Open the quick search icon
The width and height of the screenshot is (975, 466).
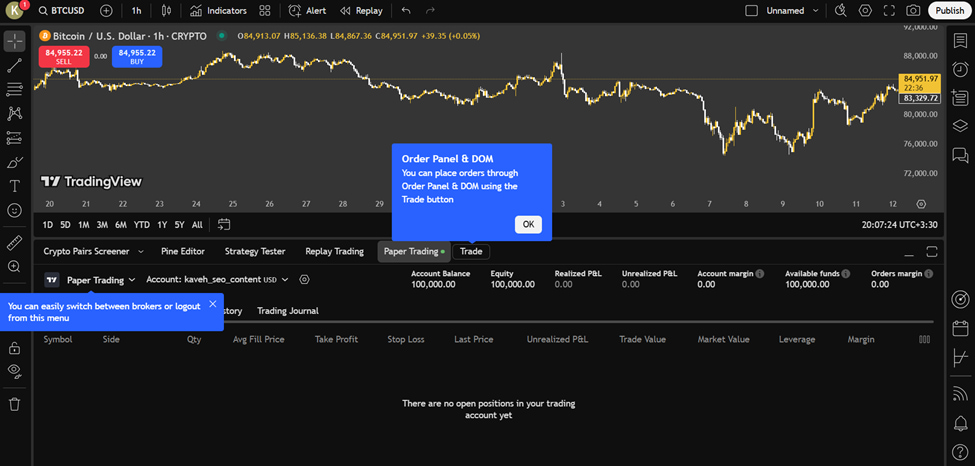click(x=841, y=11)
